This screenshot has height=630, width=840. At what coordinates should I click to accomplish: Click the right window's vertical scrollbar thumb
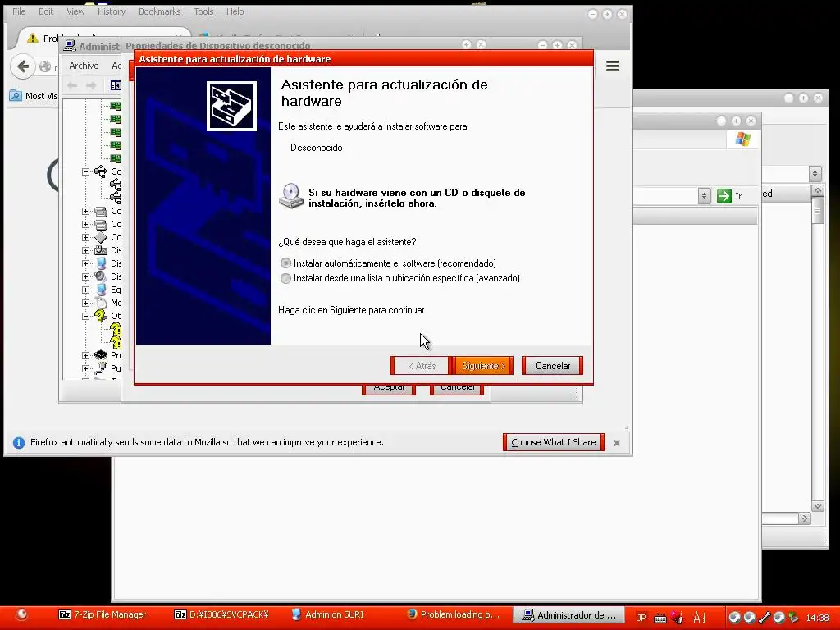click(x=818, y=209)
